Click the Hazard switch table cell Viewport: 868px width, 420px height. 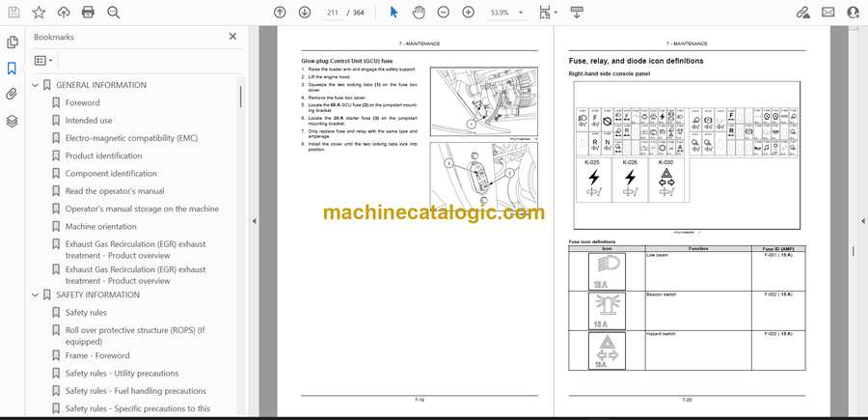(698, 350)
